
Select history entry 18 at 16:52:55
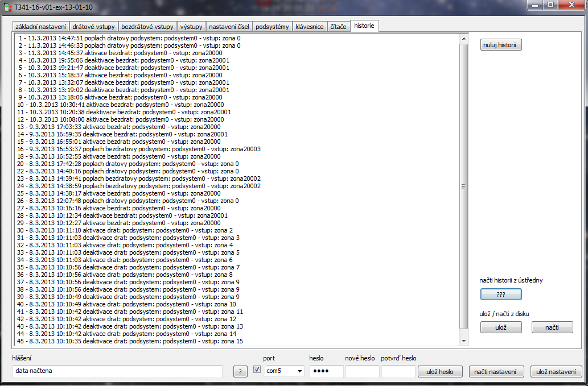coord(119,156)
